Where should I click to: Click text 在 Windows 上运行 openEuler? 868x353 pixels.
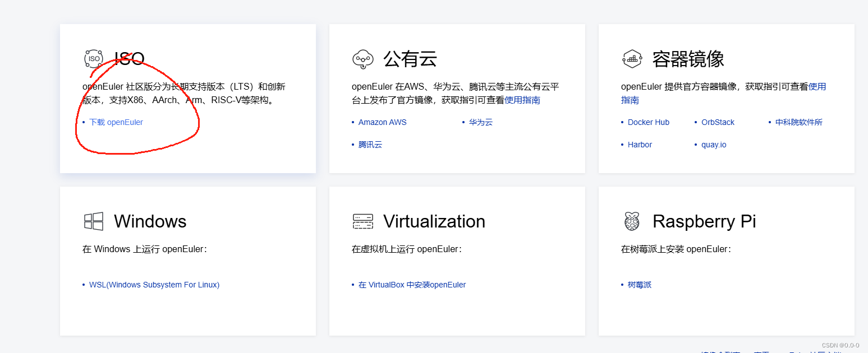145,249
